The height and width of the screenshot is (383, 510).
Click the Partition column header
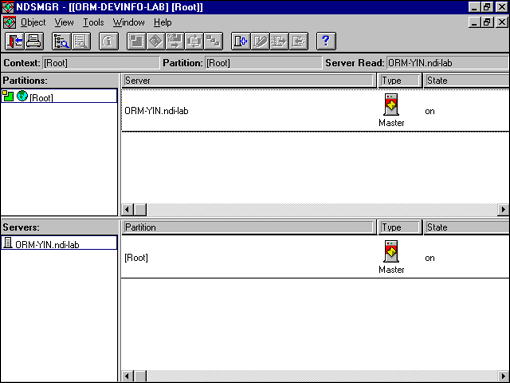click(249, 228)
